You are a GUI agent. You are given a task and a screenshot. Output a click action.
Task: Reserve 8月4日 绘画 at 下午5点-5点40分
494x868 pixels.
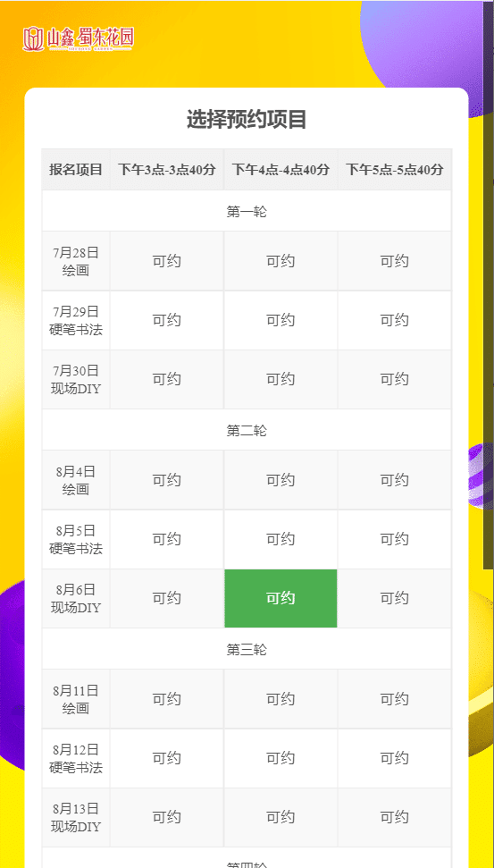coord(395,480)
